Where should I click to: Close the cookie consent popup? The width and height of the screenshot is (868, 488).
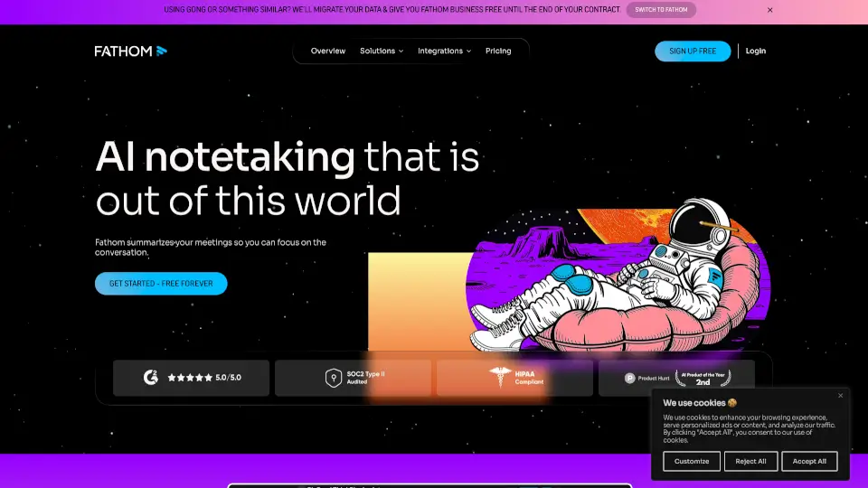[840, 395]
